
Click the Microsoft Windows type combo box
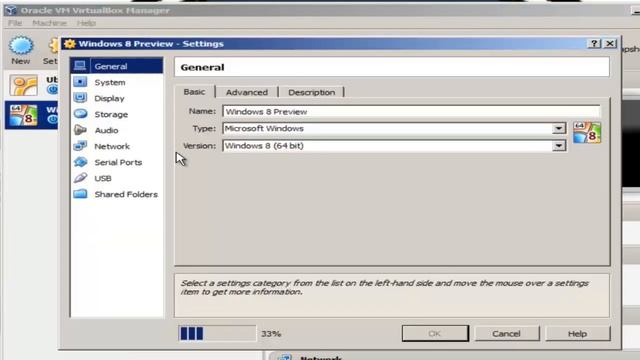[x=394, y=129]
